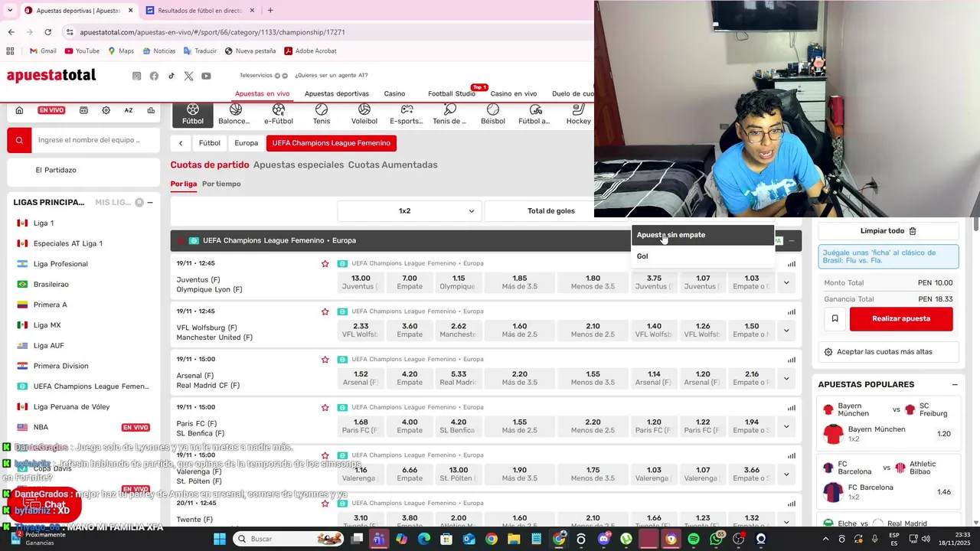The height and width of the screenshot is (551, 980).
Task: Open the TikTok social icon
Action: pyautogui.click(x=171, y=76)
